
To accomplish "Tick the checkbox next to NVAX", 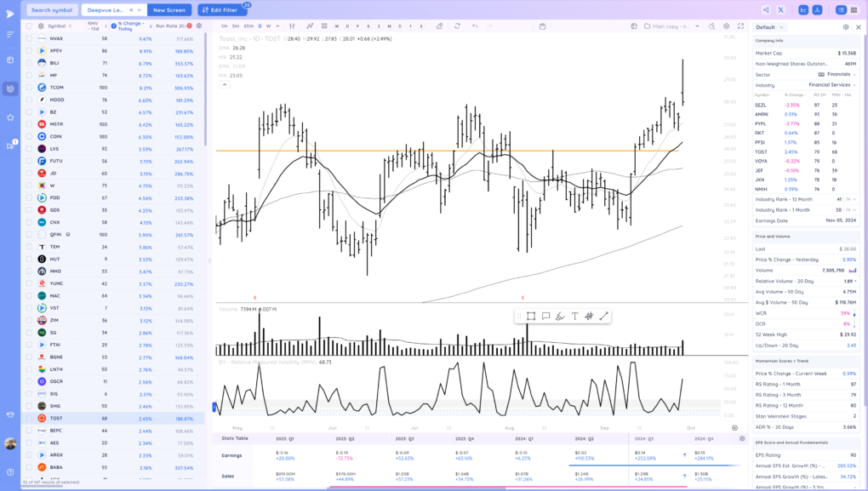I will tap(29, 38).
